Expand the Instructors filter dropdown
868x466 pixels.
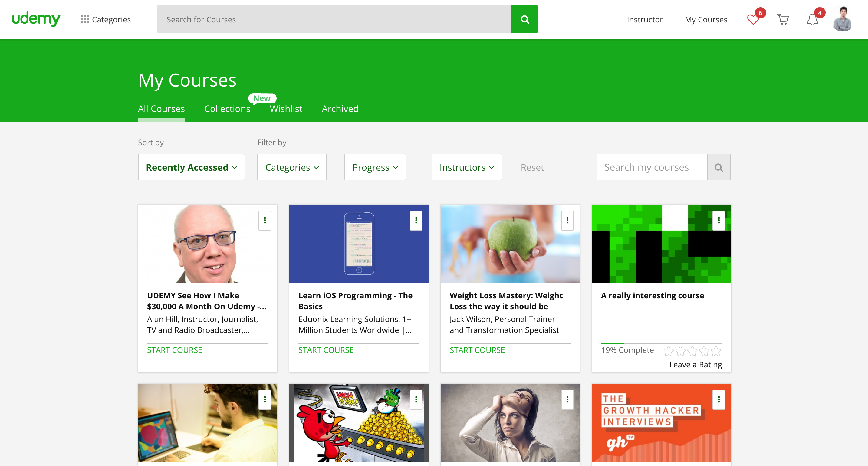click(x=467, y=167)
